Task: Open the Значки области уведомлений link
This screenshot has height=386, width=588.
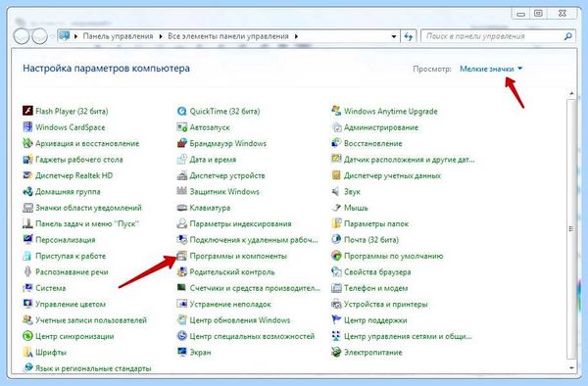Action: 88,208
